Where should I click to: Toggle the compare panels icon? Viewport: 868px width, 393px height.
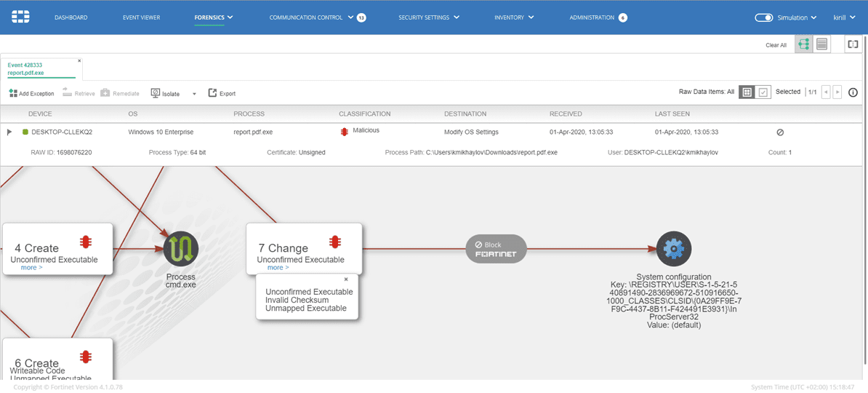point(853,44)
